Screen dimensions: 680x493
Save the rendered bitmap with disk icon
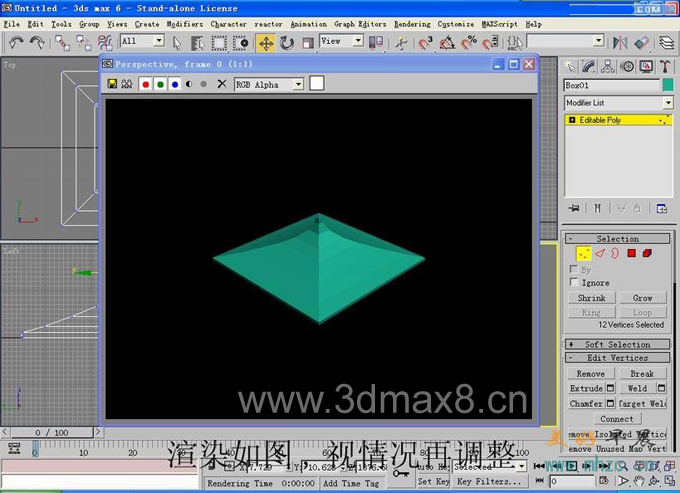(112, 84)
